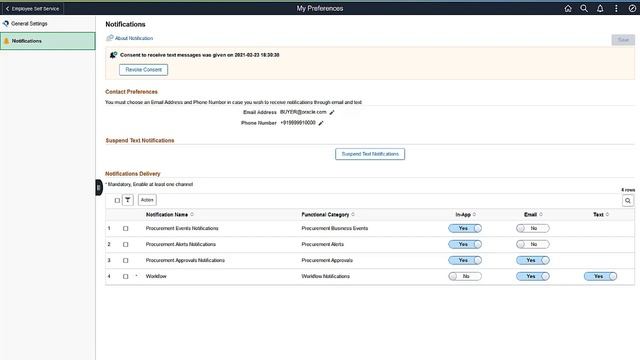This screenshot has width=640, height=360.
Task: Open the NavBar compass icon
Action: click(632, 8)
